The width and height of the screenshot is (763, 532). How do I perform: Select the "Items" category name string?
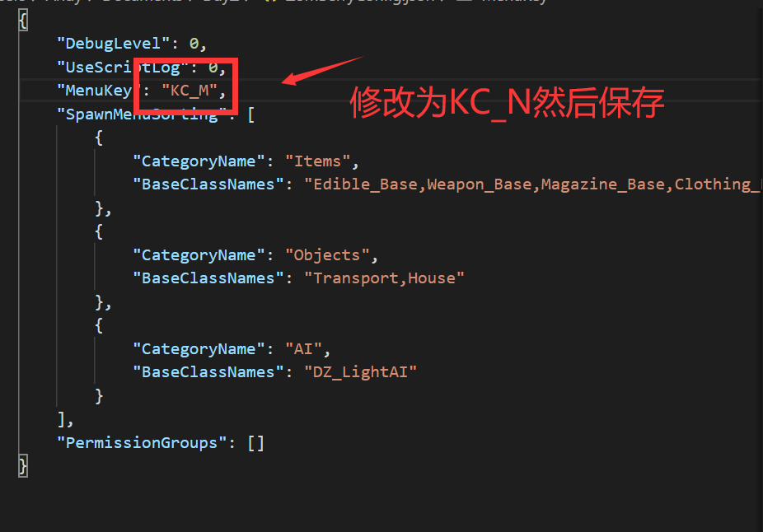[318, 161]
